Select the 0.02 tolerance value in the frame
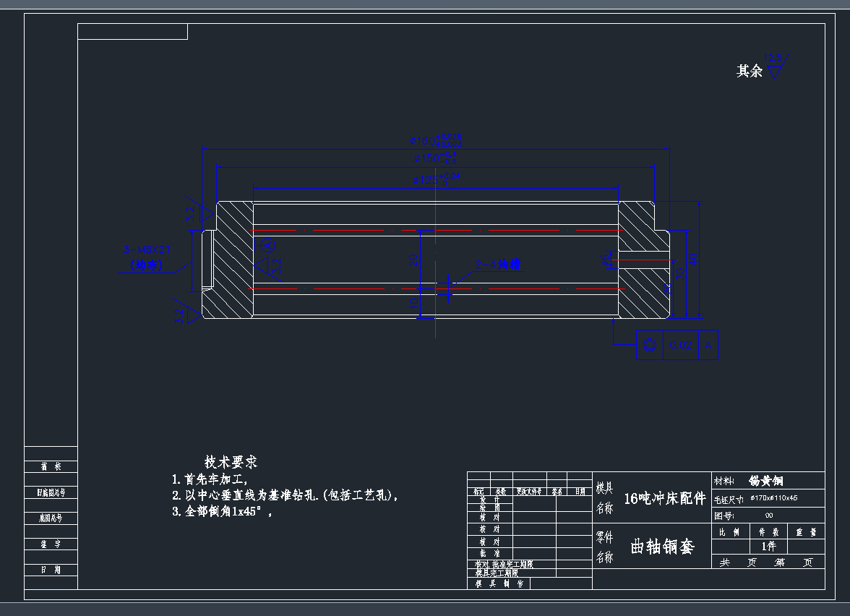 tap(681, 345)
